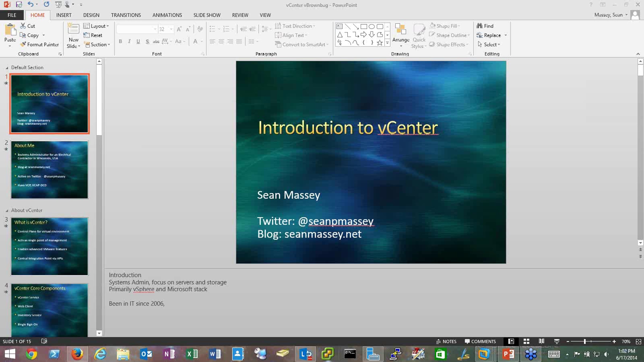644x362 pixels.
Task: Collapse the About vCenter section
Action: tap(7, 210)
